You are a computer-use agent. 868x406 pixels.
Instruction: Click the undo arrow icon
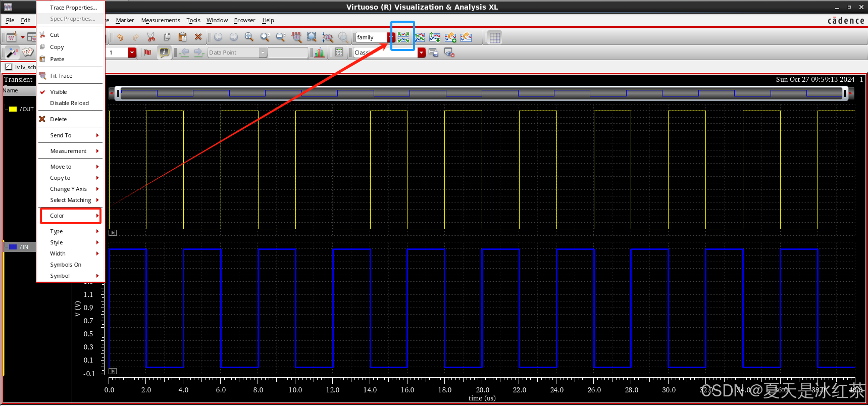tap(120, 37)
